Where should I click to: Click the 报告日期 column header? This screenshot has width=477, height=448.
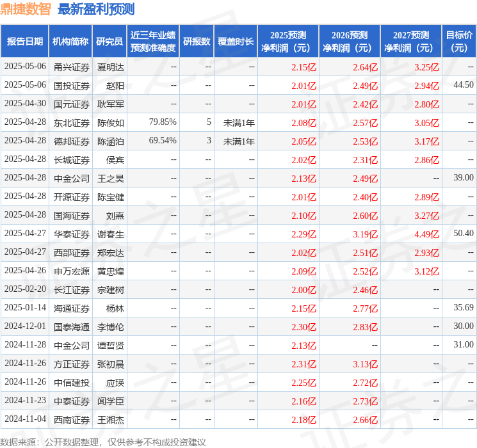pyautogui.click(x=24, y=42)
